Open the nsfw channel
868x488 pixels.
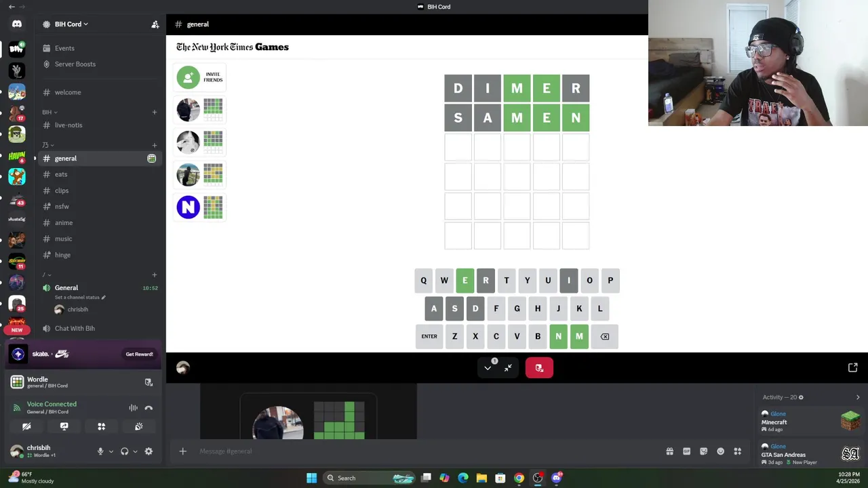tap(62, 207)
